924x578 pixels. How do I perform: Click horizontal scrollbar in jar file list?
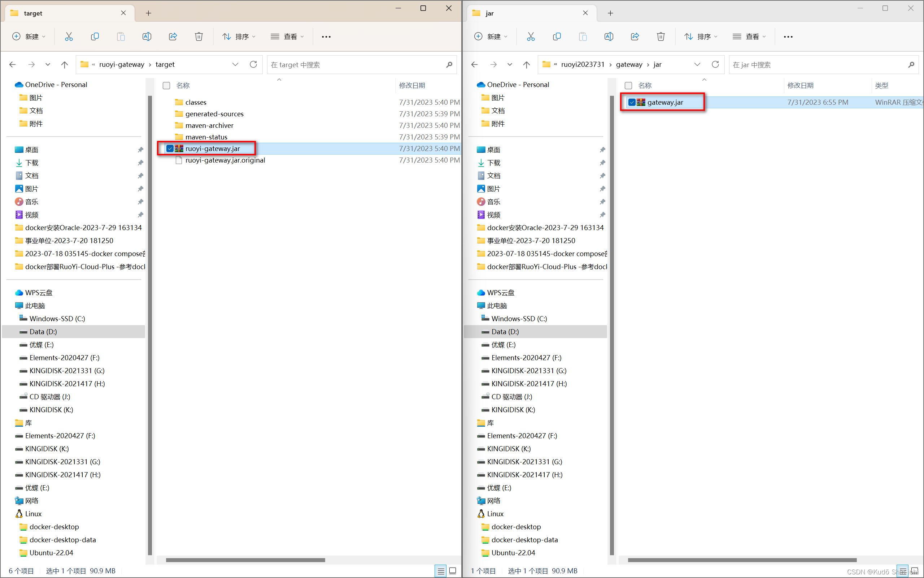pos(742,560)
